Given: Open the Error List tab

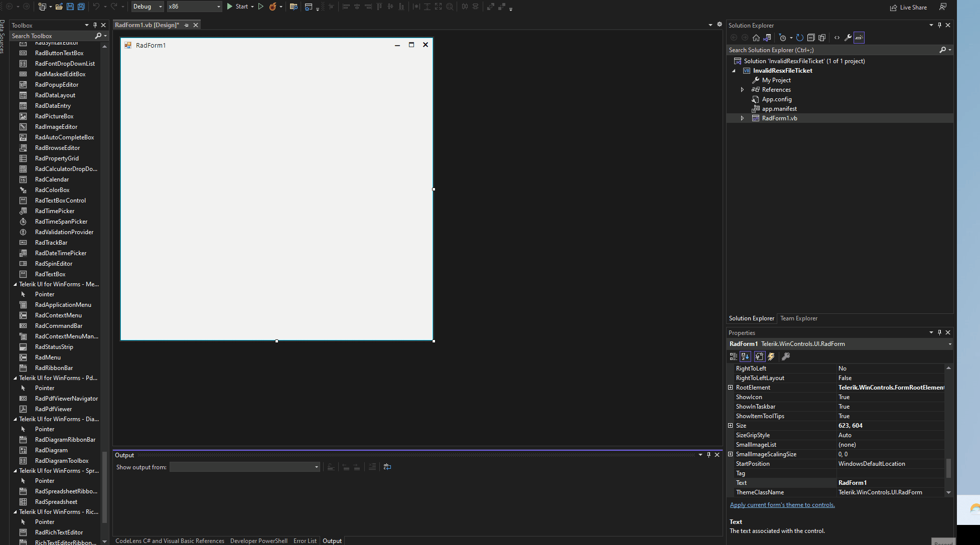Looking at the screenshot, I should click(x=305, y=541).
